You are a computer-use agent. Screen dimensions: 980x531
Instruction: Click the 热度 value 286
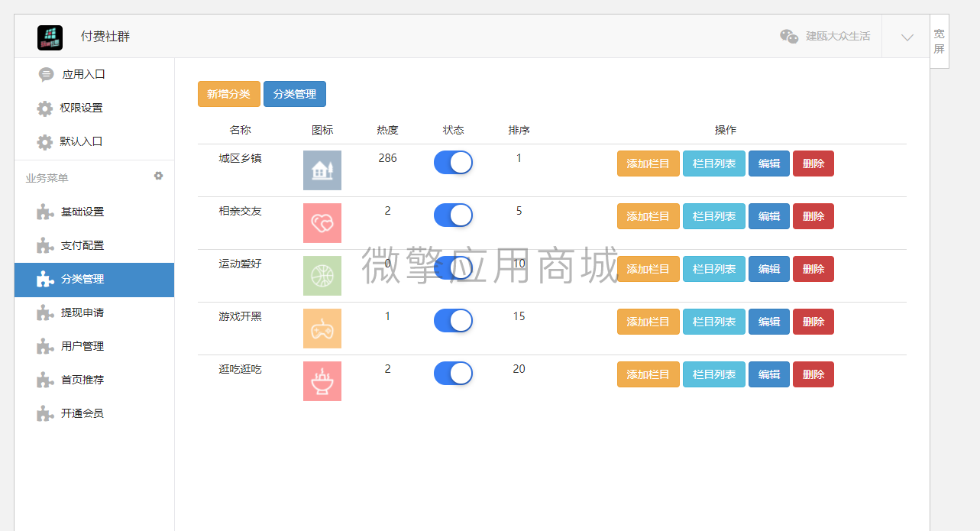tap(387, 158)
